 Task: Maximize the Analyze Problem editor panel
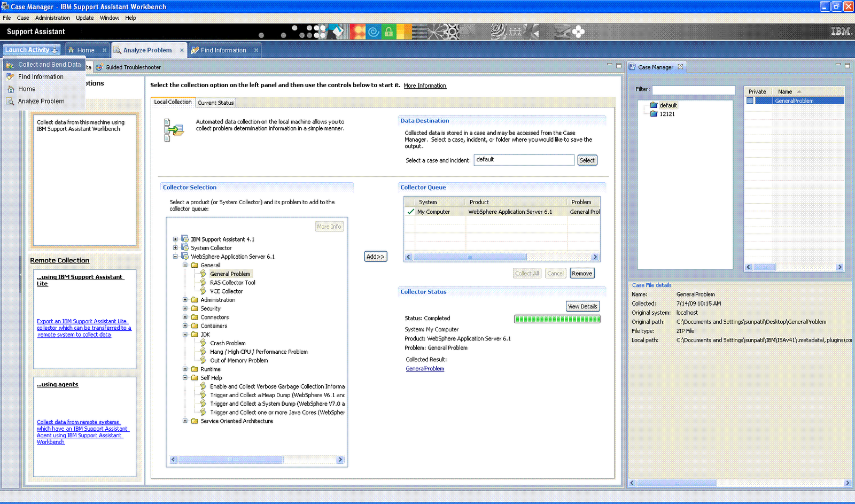click(x=619, y=65)
